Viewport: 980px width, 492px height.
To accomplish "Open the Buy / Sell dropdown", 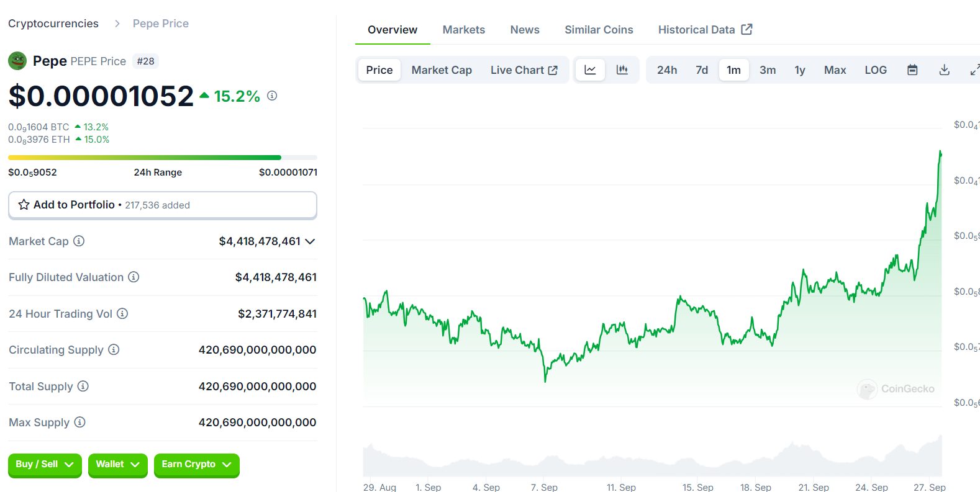I will (x=45, y=465).
